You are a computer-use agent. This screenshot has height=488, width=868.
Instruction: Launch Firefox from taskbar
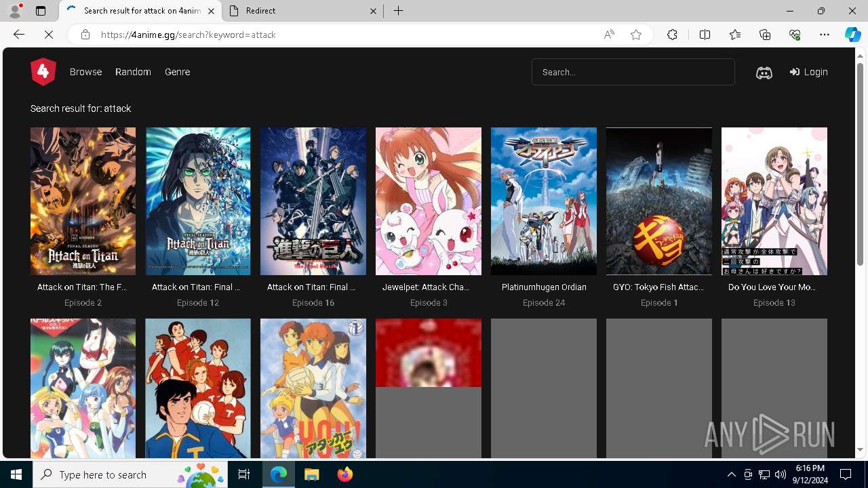point(344,474)
